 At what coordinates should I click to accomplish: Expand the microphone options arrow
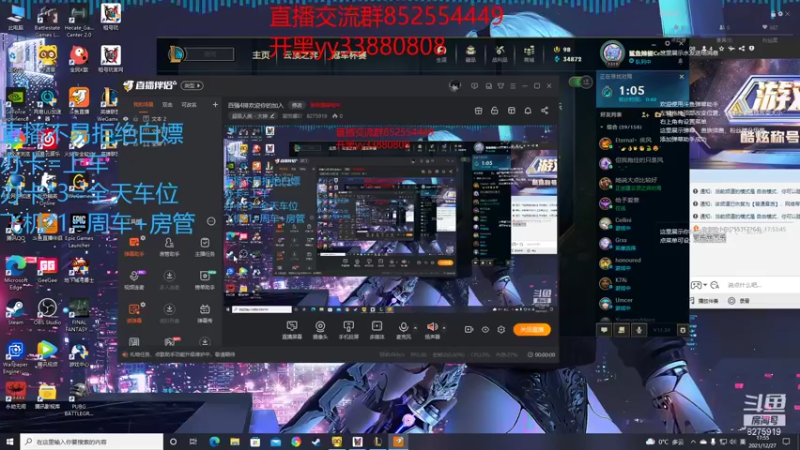415,328
